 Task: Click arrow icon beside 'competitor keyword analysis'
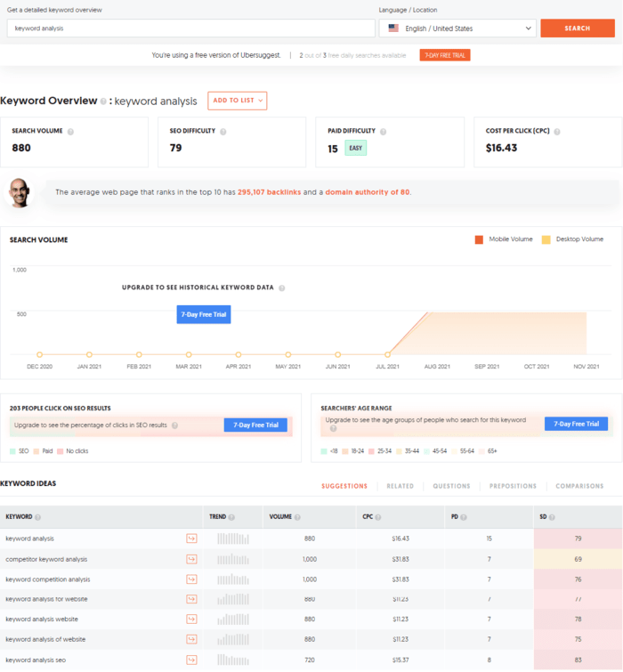(x=191, y=559)
